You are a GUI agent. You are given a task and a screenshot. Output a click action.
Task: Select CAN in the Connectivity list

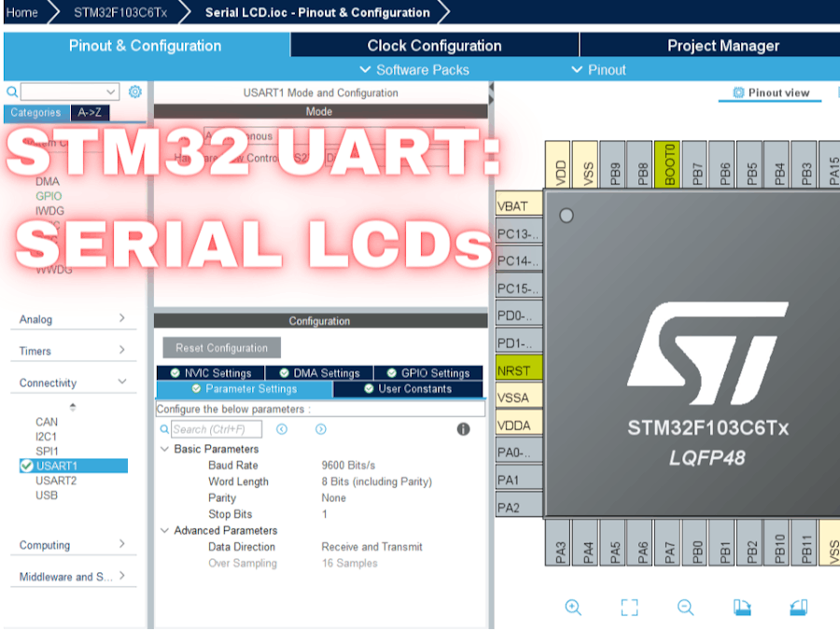coord(47,422)
